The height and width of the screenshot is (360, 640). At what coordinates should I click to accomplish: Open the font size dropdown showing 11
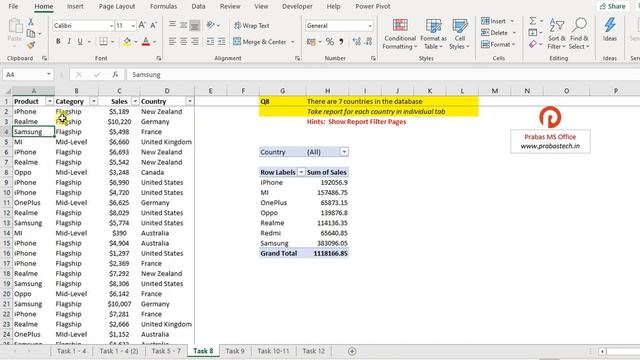(x=133, y=26)
